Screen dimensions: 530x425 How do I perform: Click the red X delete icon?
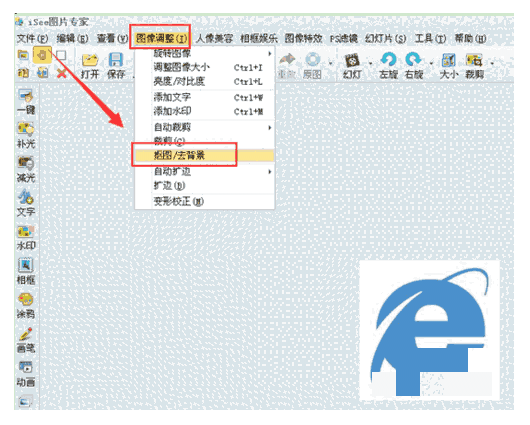click(x=61, y=73)
